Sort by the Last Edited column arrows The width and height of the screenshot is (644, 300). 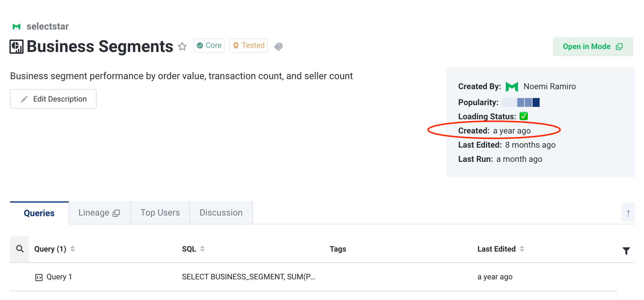[522, 249]
